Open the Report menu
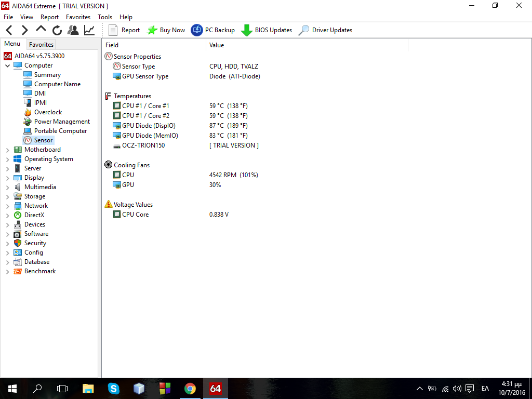Screen dimensions: 532x399 tap(49, 17)
